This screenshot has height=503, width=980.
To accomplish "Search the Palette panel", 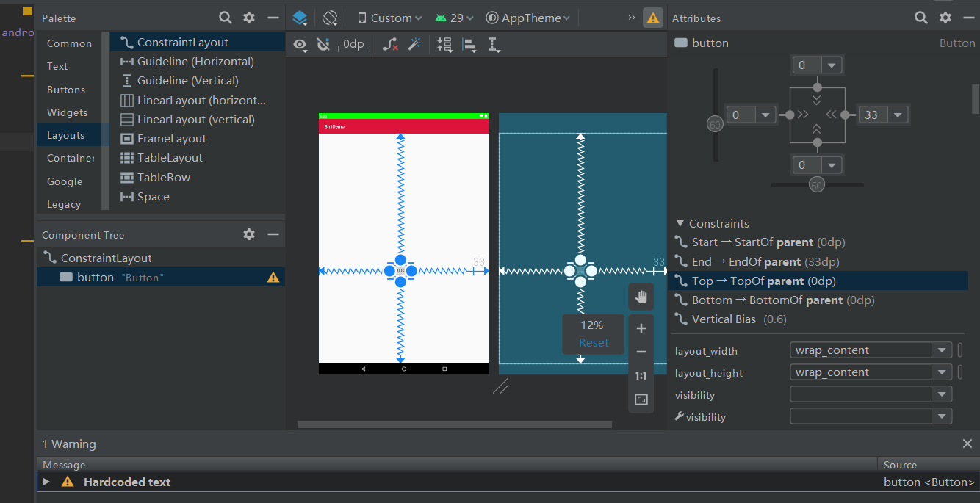I will coord(226,18).
